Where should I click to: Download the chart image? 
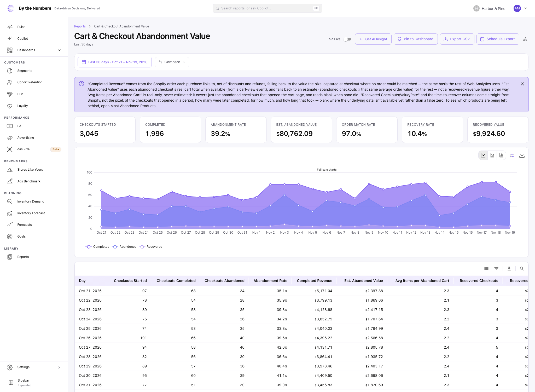coord(522,155)
